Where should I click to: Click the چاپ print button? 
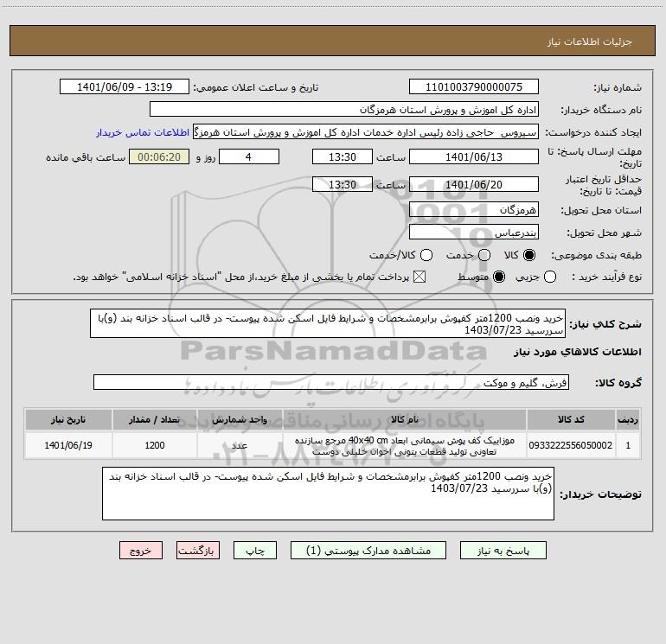(x=255, y=551)
